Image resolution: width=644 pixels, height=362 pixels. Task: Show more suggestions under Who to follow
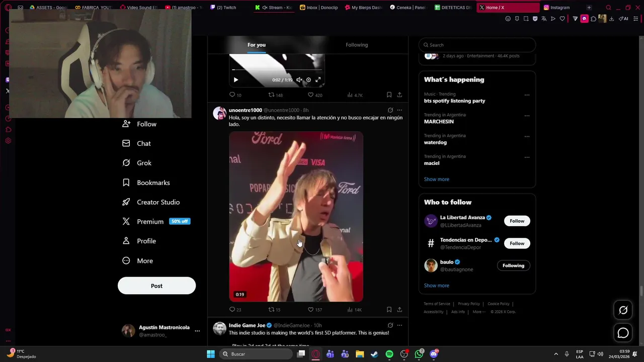click(x=436, y=285)
